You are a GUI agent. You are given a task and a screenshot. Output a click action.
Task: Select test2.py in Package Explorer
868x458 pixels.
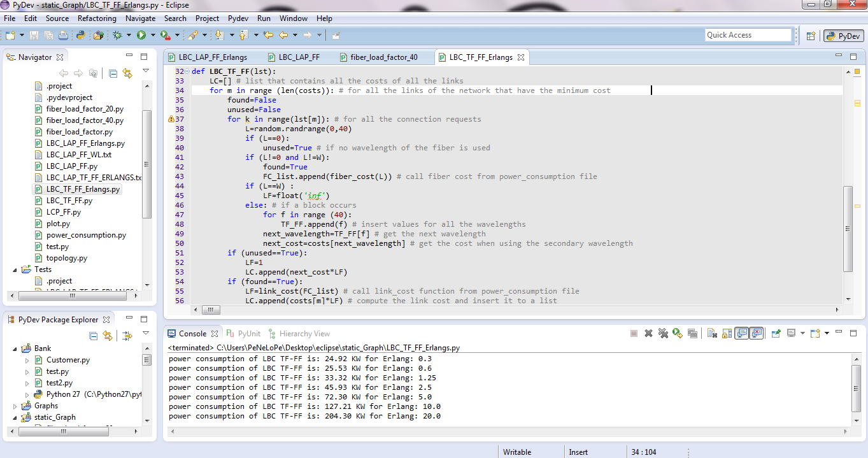pyautogui.click(x=59, y=383)
